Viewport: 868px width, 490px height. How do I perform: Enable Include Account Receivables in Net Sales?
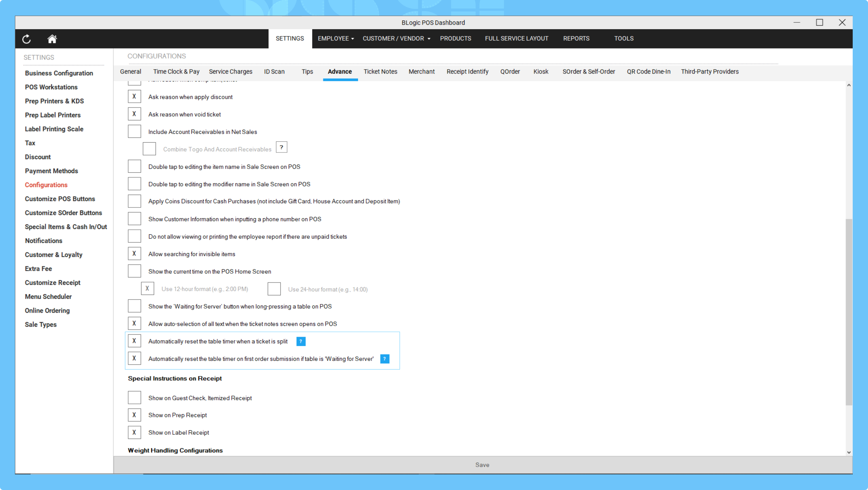134,131
